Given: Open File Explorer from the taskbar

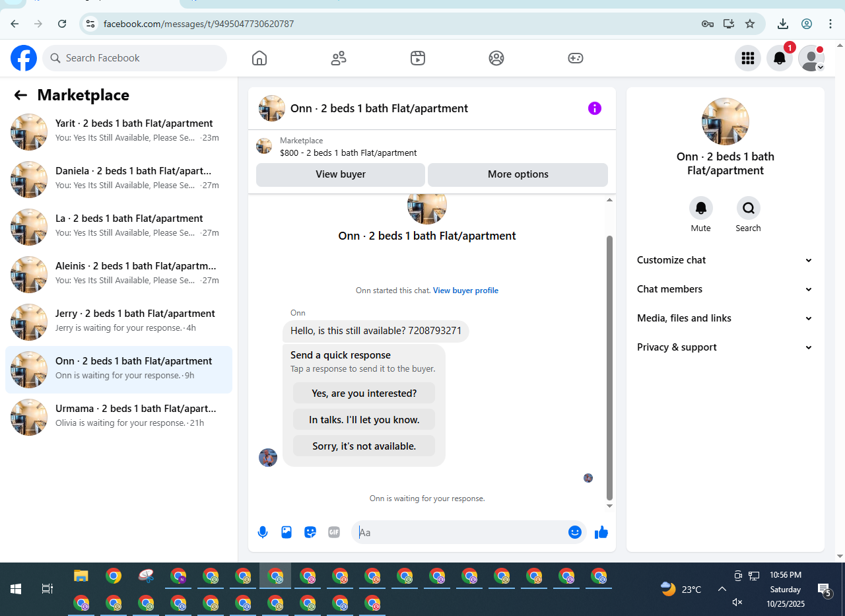Looking at the screenshot, I should (x=81, y=576).
